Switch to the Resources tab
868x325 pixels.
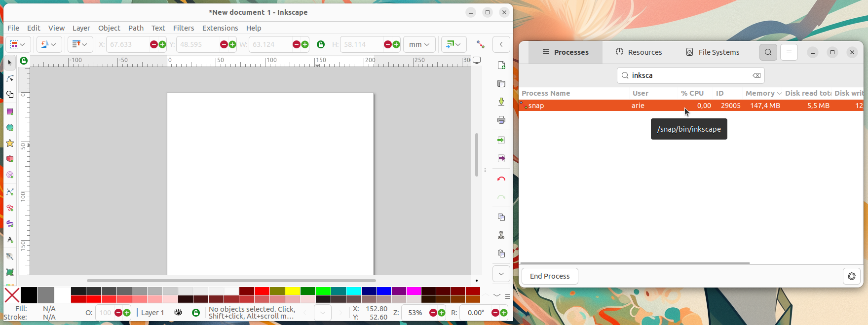point(639,52)
